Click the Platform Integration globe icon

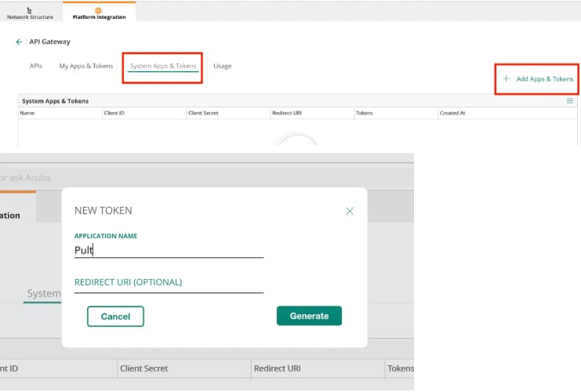coord(98,10)
